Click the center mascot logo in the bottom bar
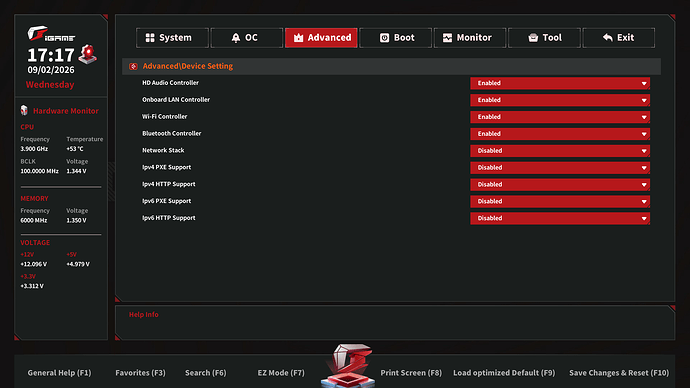 tap(348, 366)
